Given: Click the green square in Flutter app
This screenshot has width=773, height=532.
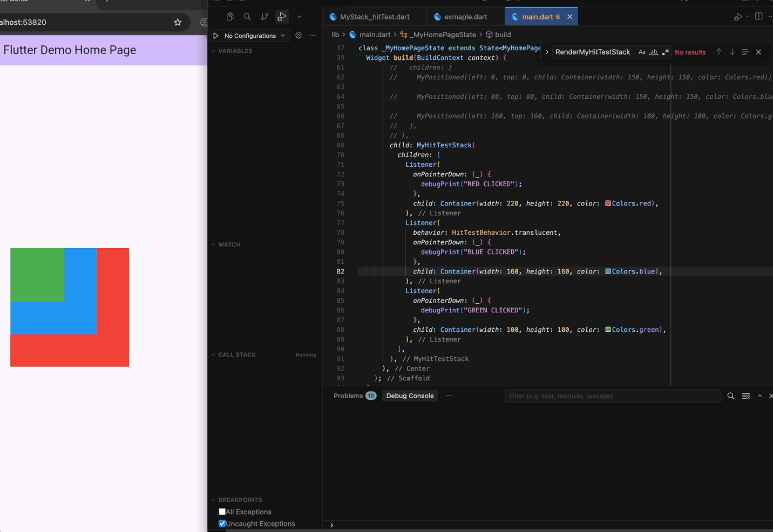Looking at the screenshot, I should click(x=37, y=275).
